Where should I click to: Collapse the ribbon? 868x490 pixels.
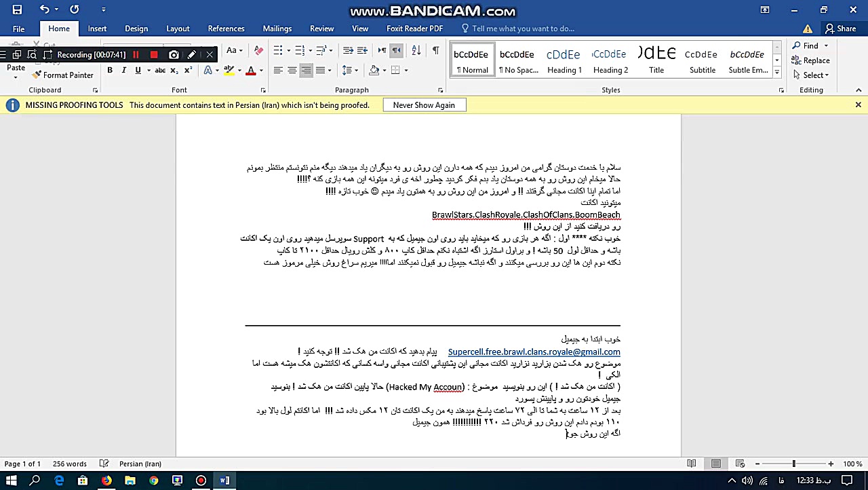tap(858, 90)
